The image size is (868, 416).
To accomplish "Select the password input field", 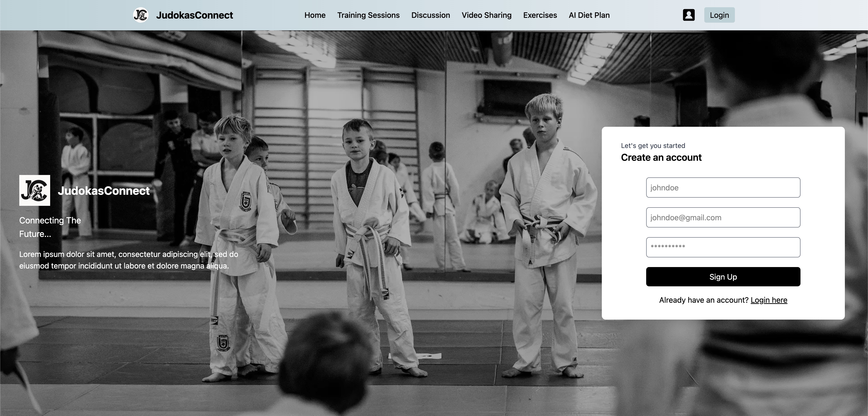I will pyautogui.click(x=723, y=247).
